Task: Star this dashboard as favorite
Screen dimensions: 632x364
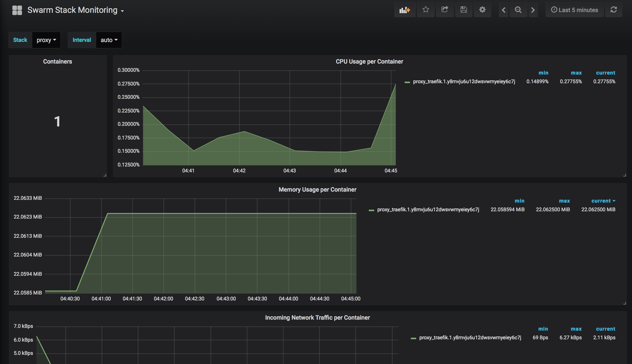Action: [x=425, y=10]
